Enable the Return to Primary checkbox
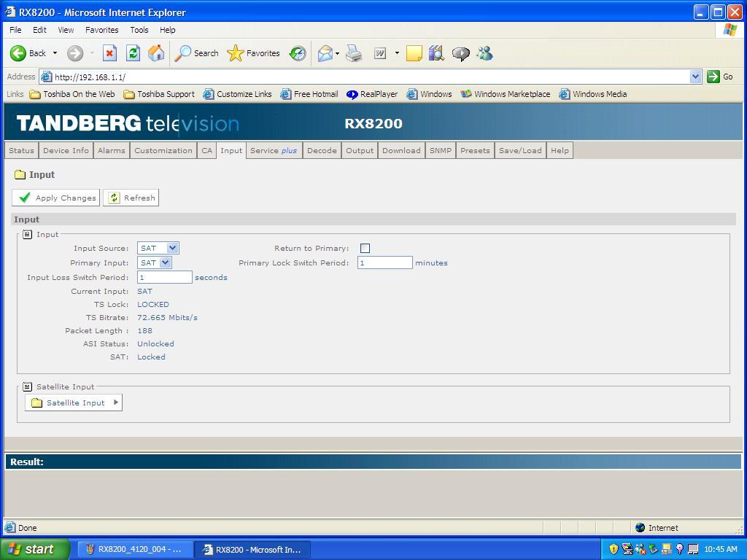Screen dimensions: 747x560 click(365, 249)
